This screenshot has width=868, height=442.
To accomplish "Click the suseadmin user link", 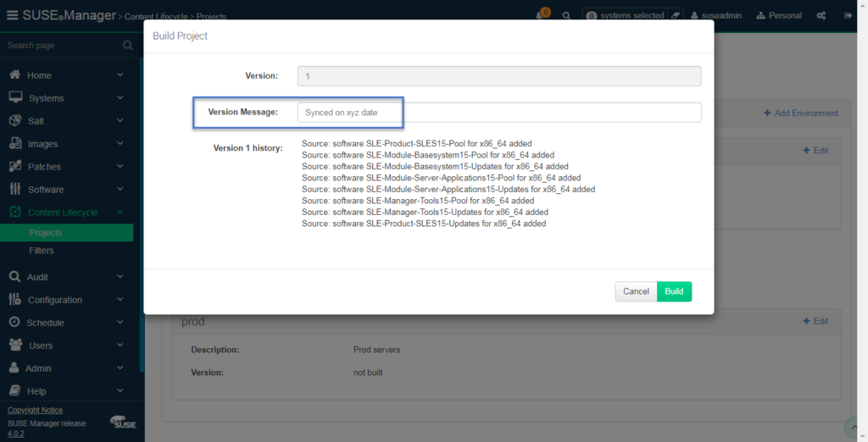I will pyautogui.click(x=716, y=15).
